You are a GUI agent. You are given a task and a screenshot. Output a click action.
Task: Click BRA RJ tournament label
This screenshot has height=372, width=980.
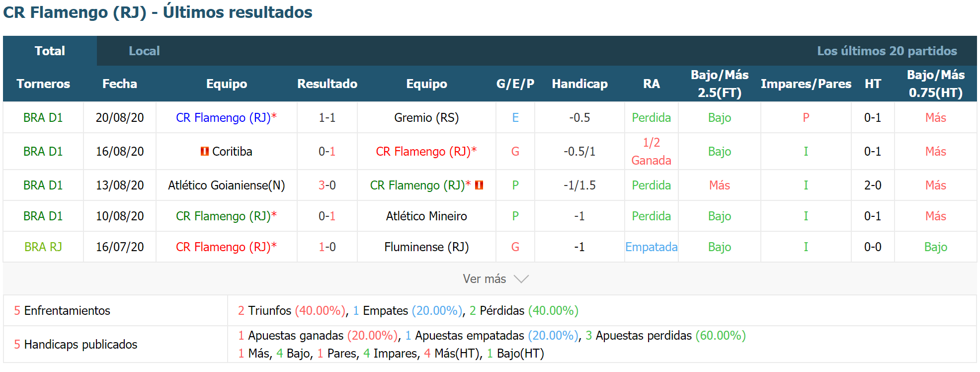[x=43, y=247]
